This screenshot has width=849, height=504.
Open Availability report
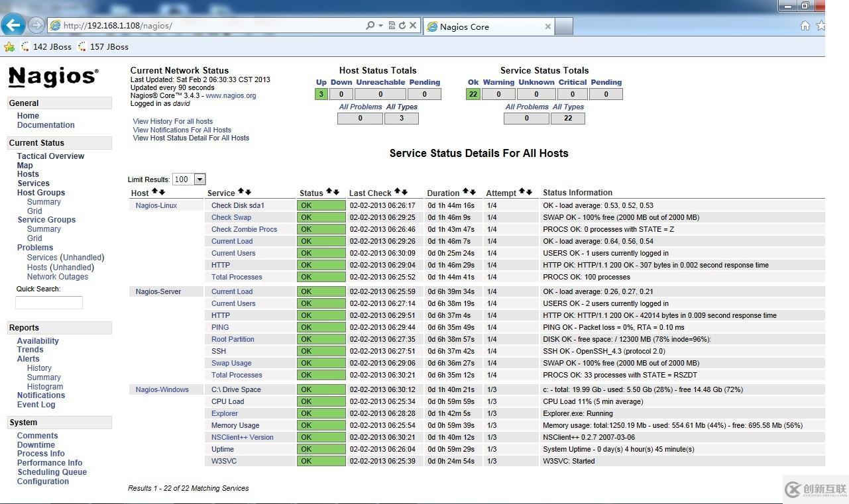coord(38,341)
